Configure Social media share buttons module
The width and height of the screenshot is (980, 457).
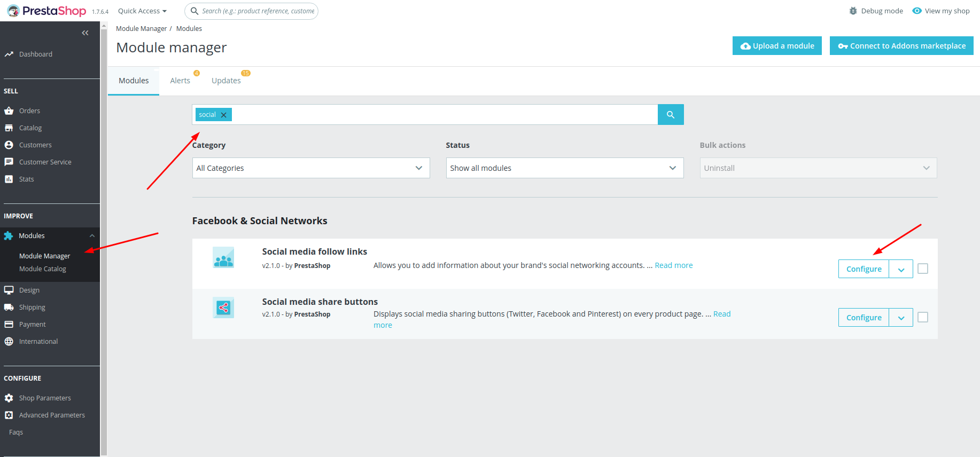click(x=864, y=318)
